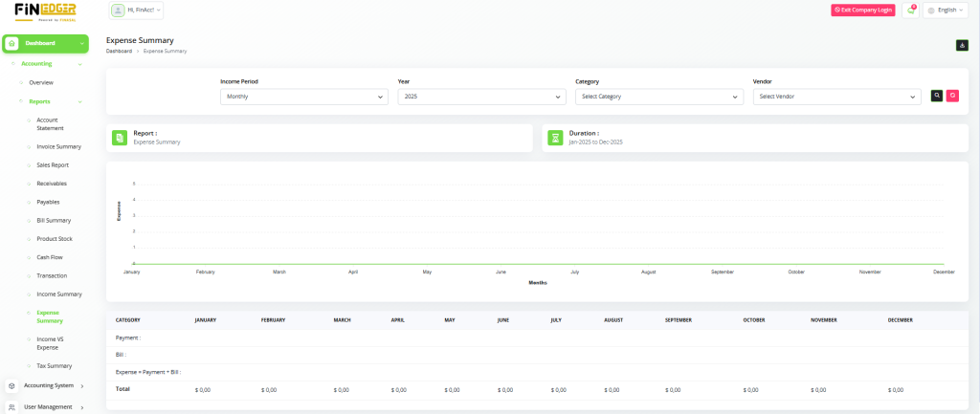Open the English language selector
Viewport: 980px width, 414px height.
tap(946, 11)
